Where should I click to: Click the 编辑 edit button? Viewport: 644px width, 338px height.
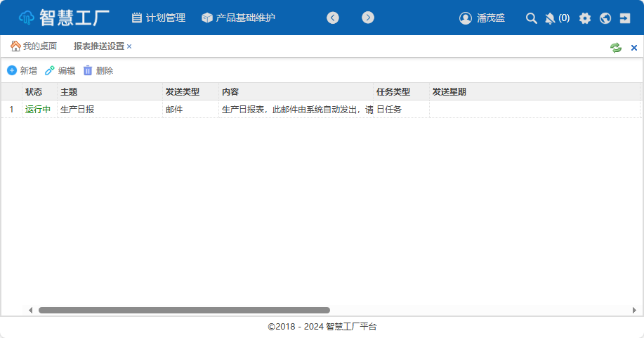(x=60, y=70)
